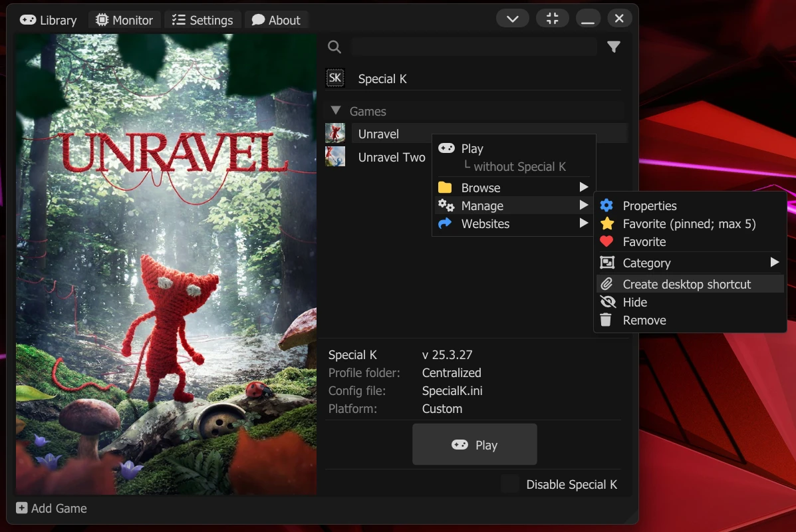The height and width of the screenshot is (532, 796).
Task: Click the paperclip shortcut icon
Action: pyautogui.click(x=606, y=284)
